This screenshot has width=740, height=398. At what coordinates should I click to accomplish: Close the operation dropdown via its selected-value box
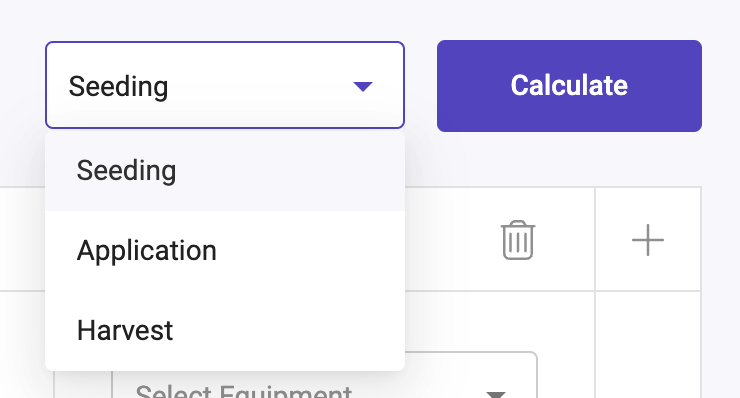click(x=225, y=85)
